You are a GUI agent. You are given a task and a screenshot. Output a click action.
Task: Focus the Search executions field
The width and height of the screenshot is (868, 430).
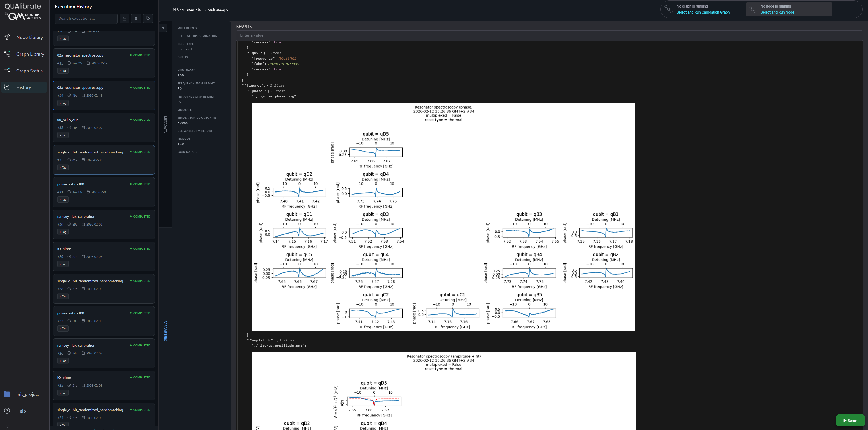click(x=86, y=19)
